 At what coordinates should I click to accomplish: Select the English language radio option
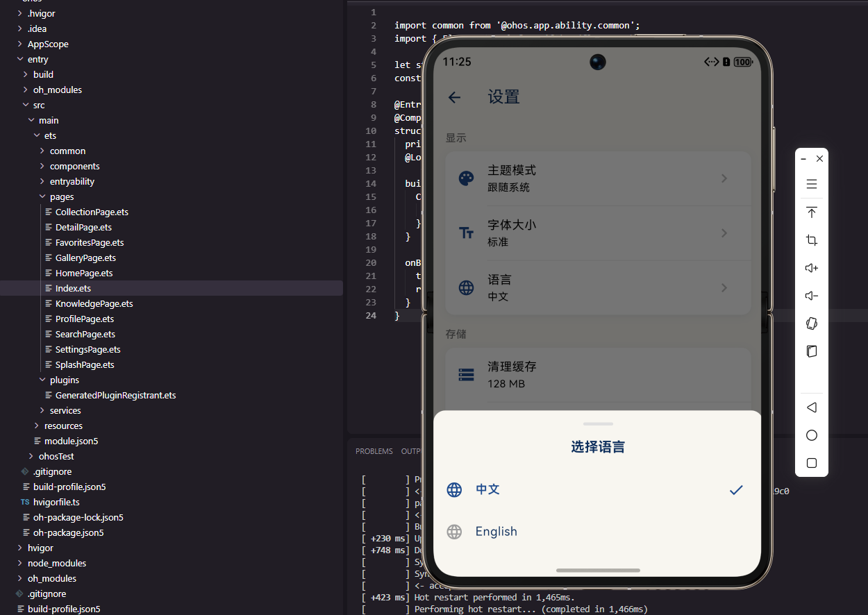point(496,531)
